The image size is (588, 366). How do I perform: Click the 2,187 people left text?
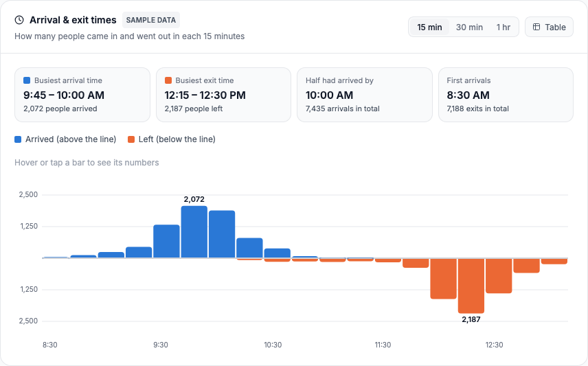194,108
